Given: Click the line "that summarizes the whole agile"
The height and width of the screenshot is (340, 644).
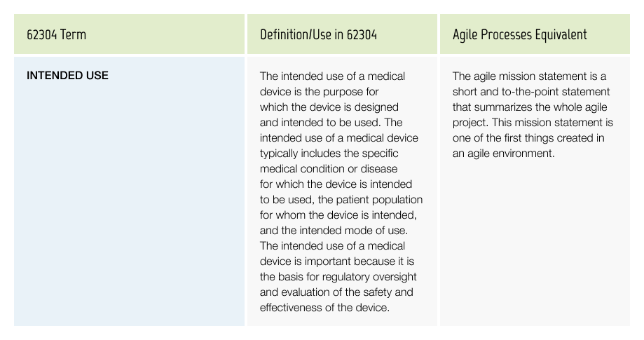Looking at the screenshot, I should [x=530, y=107].
